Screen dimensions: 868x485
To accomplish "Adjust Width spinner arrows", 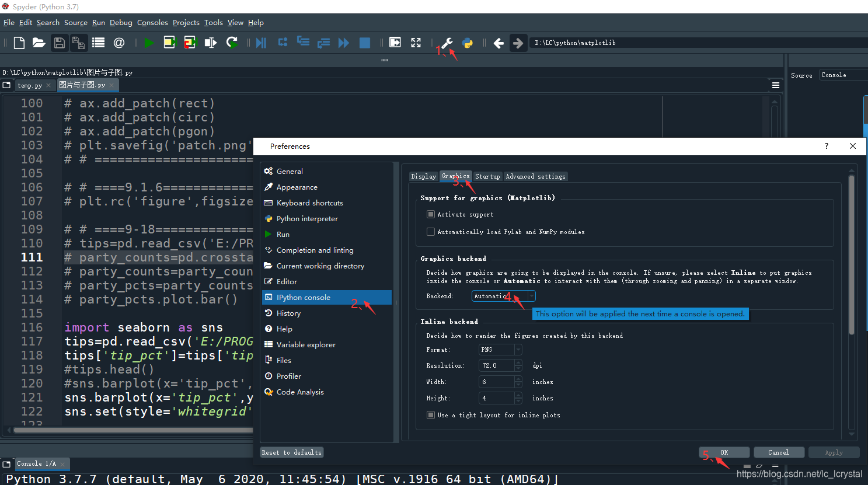I will pos(518,382).
